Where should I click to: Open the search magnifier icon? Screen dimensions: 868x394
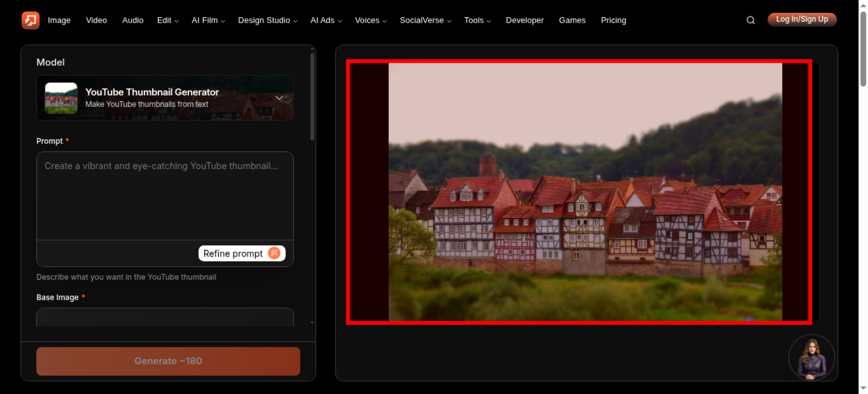pos(750,20)
